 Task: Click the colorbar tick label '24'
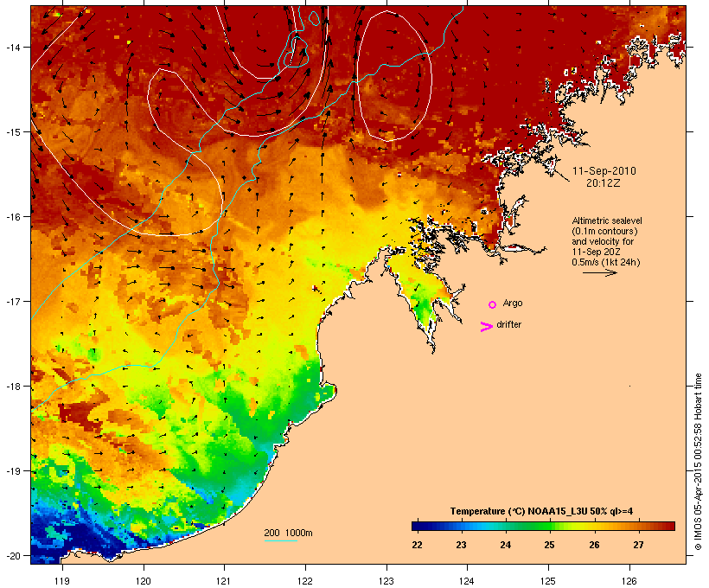coord(505,545)
